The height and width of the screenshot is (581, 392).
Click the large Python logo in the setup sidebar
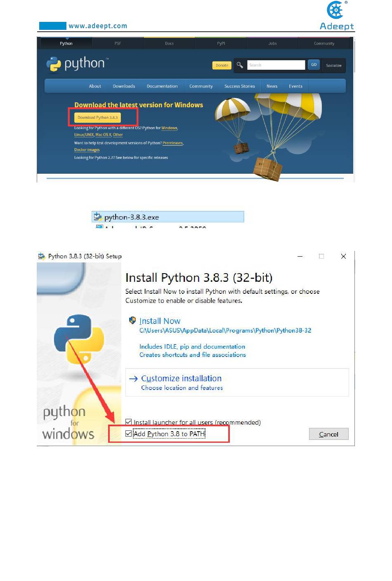tap(79, 339)
